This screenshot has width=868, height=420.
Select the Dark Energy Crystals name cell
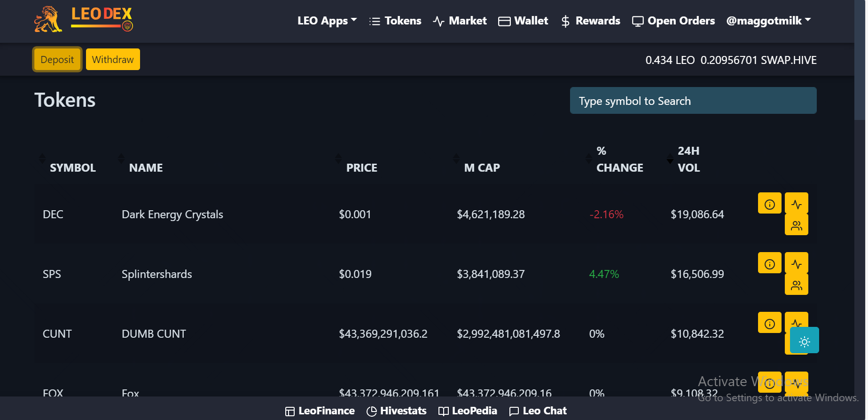172,214
